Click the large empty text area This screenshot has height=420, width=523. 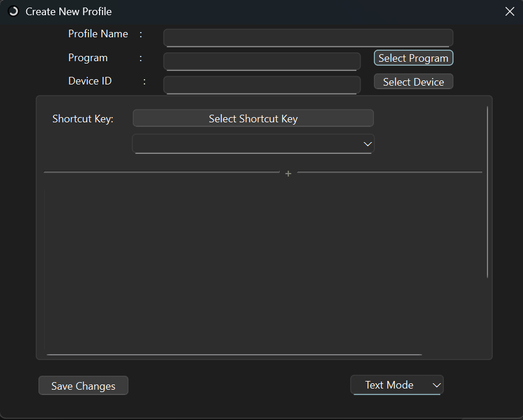point(263,270)
